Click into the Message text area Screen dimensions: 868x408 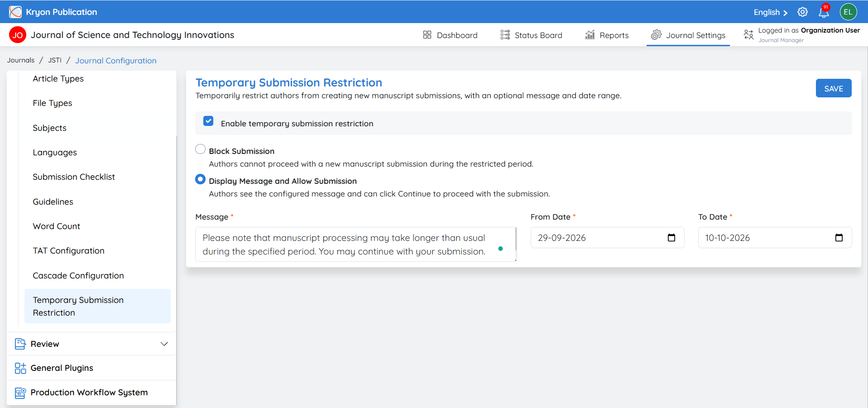pos(356,245)
